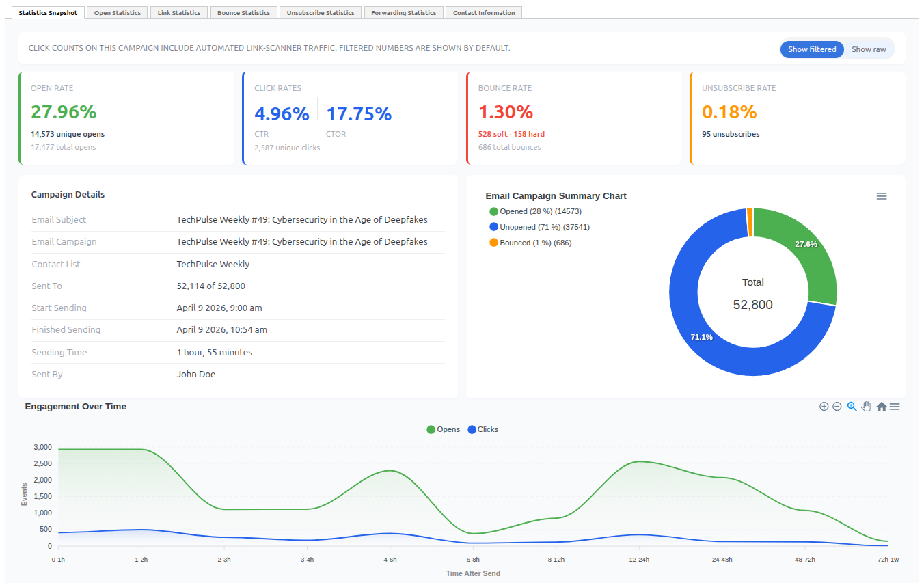Click the 'Campaign Details' heading
This screenshot has height=583, width=924.
pos(68,194)
